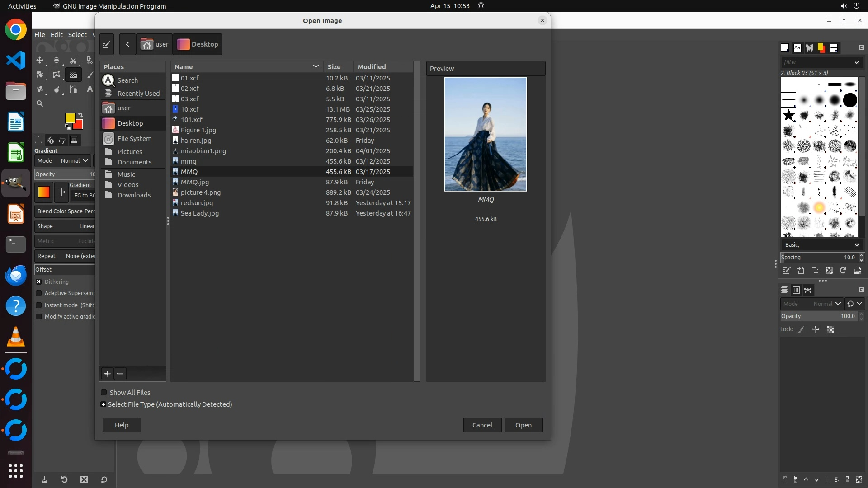868x488 pixels.
Task: Click the refresh brushes icon
Action: pyautogui.click(x=843, y=270)
